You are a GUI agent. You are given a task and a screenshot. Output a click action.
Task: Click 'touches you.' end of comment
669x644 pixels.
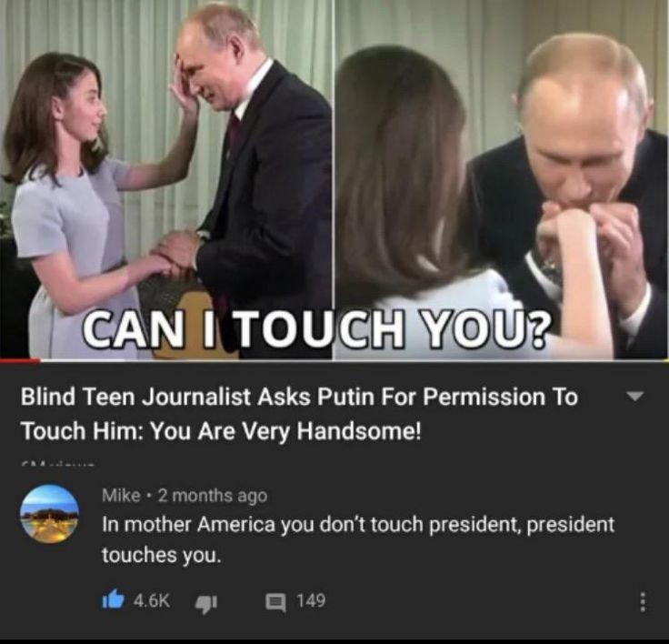click(162, 555)
